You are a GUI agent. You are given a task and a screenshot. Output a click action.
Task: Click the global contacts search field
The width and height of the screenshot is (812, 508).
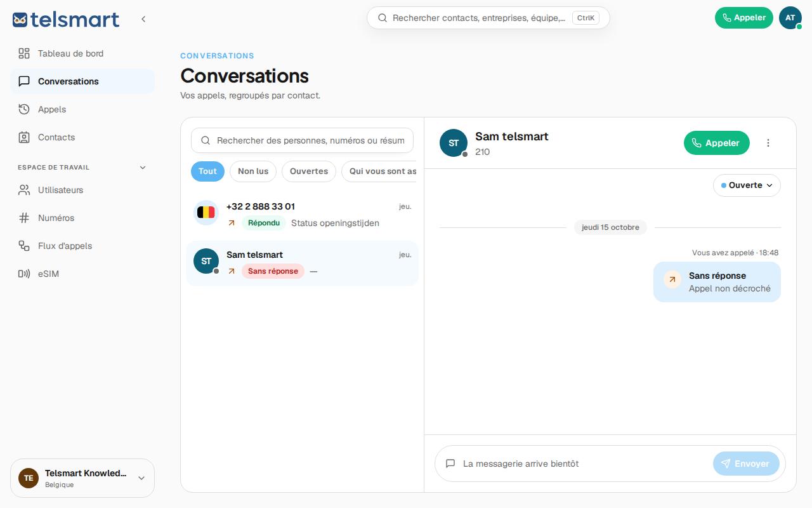point(488,18)
